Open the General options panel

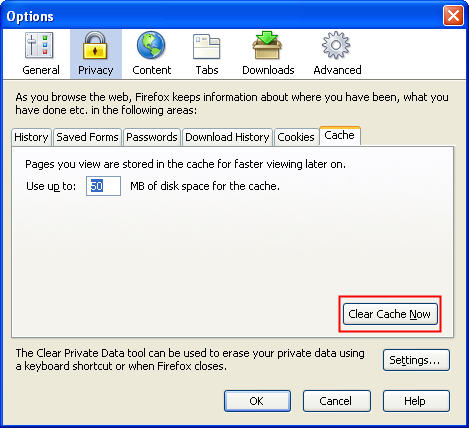[41, 54]
